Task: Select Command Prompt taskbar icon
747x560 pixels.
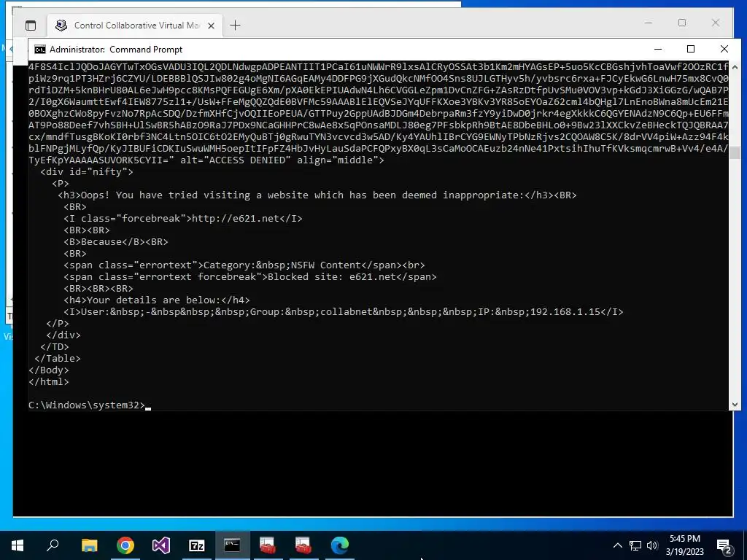Action: pyautogui.click(x=233, y=545)
